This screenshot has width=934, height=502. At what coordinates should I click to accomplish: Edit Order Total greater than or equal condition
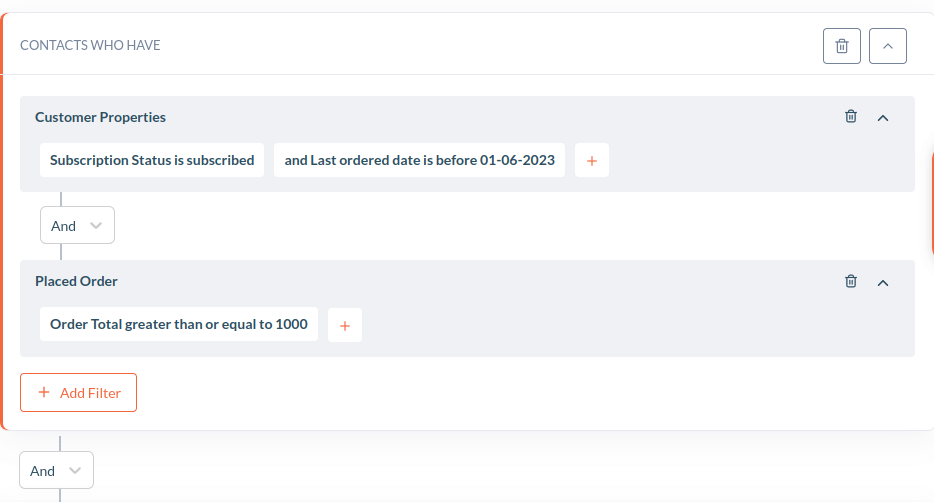click(x=179, y=325)
